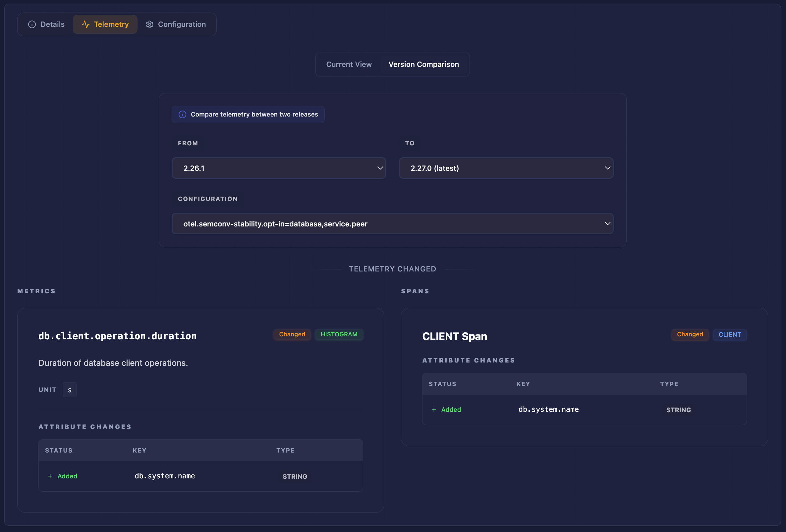Click the HISTOGRAM badge on metric card
The width and height of the screenshot is (786, 532).
(x=339, y=334)
